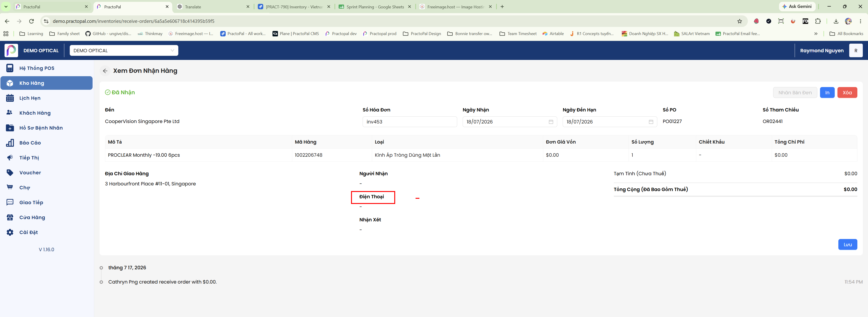
Task: Click the 3 Harbourfront Place delivery address
Action: pos(150,184)
